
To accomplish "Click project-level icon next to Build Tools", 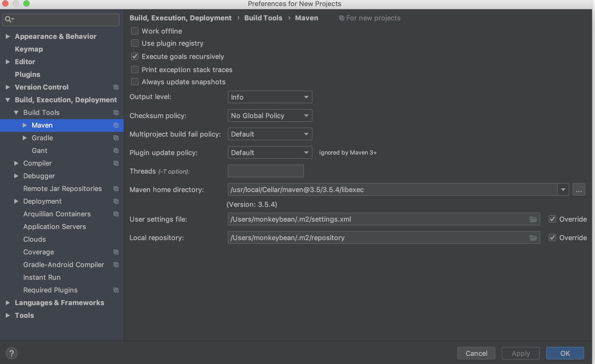I will [x=116, y=113].
